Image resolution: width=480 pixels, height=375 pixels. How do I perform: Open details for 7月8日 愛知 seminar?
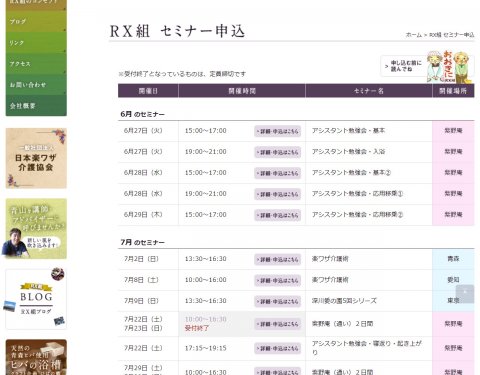click(278, 281)
